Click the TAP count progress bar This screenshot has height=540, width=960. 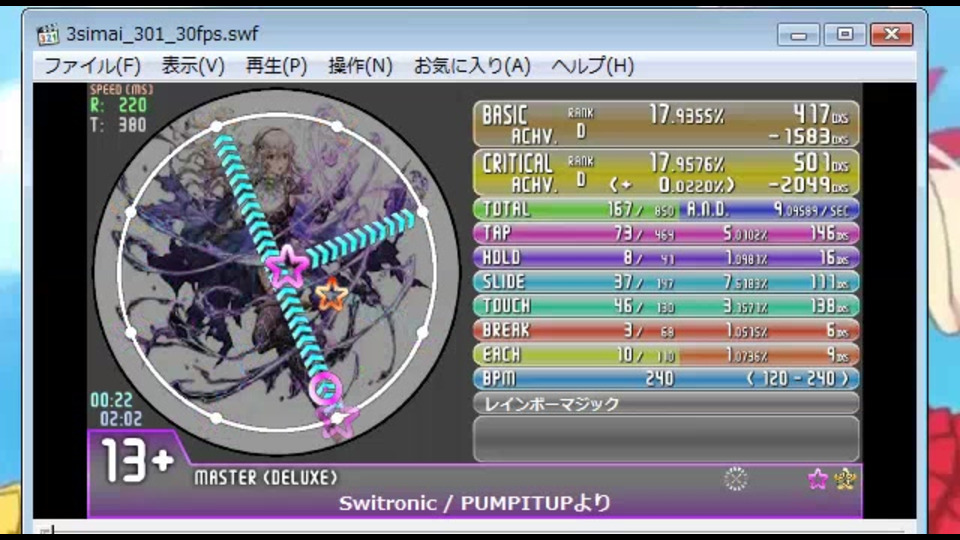[x=666, y=233]
